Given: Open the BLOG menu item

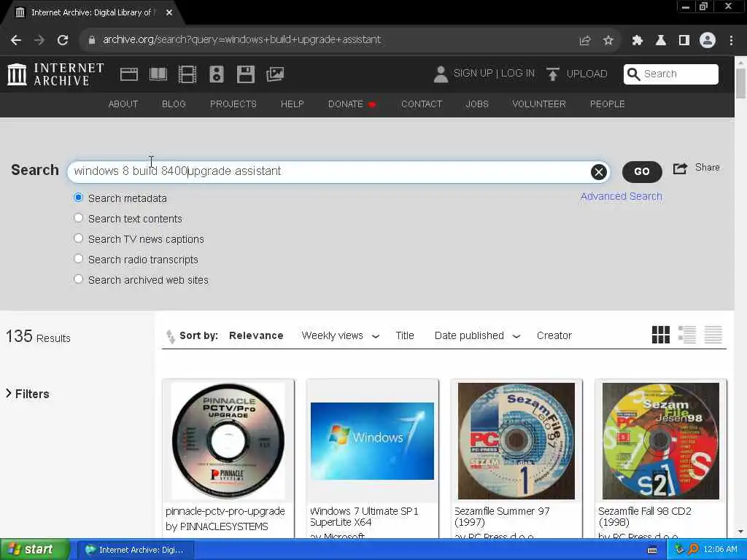Looking at the screenshot, I should pyautogui.click(x=174, y=104).
